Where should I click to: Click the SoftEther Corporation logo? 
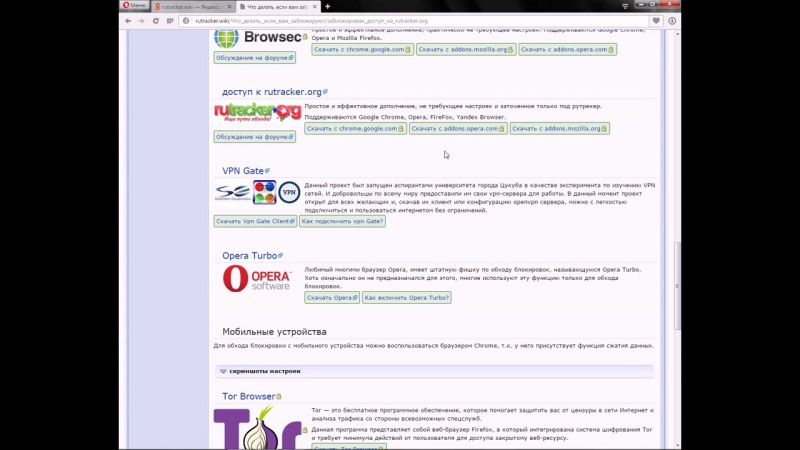click(232, 193)
